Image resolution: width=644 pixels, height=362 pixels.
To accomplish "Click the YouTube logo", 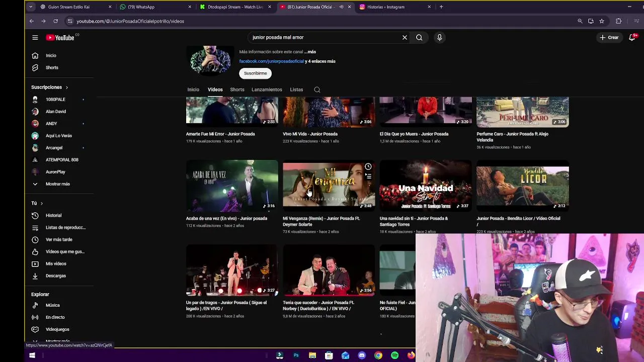I will click(60, 38).
